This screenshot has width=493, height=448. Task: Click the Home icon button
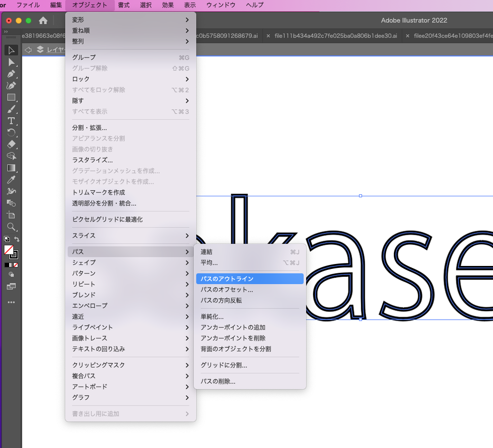tap(43, 21)
